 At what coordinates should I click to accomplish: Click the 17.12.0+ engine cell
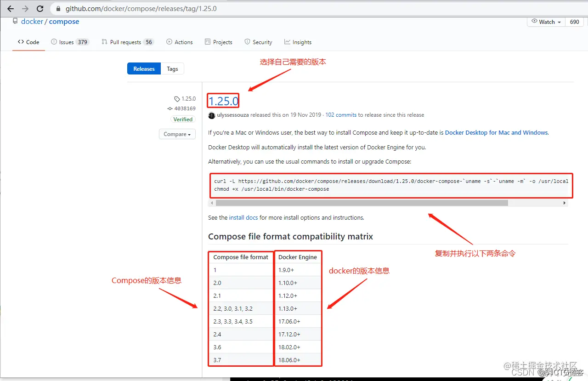pyautogui.click(x=298, y=334)
